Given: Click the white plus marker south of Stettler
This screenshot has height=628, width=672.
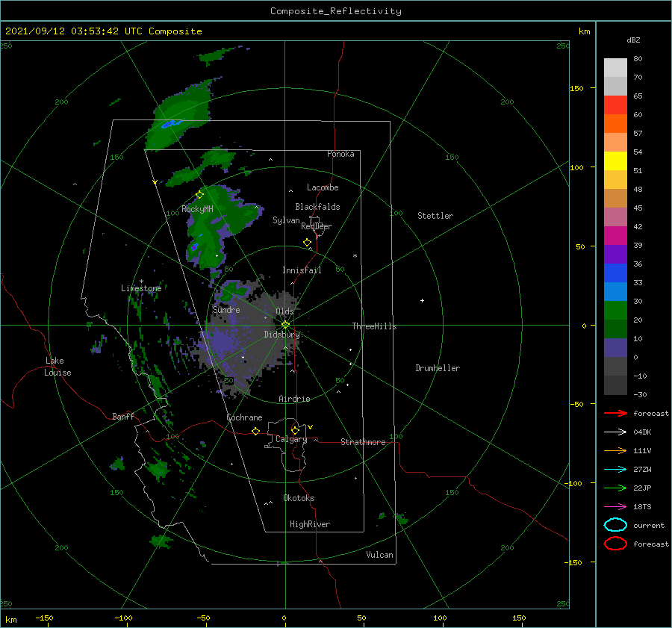Looking at the screenshot, I should 422,300.
